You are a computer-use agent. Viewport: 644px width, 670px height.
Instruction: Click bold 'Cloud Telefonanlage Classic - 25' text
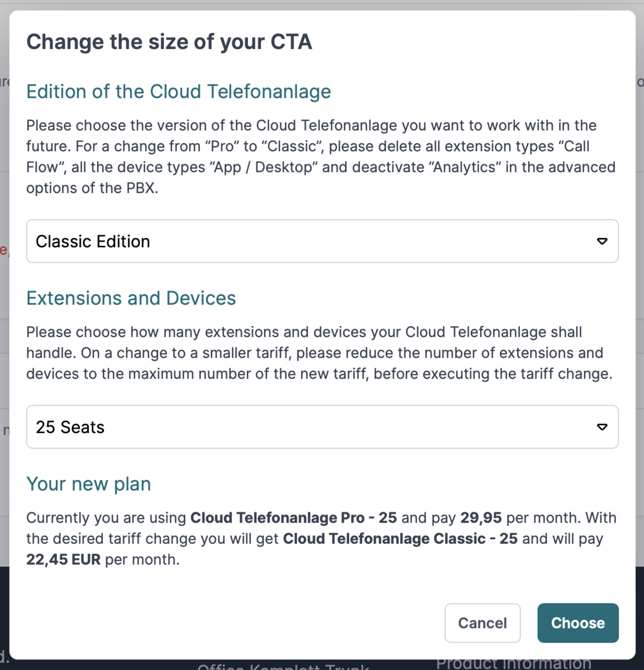click(x=400, y=539)
